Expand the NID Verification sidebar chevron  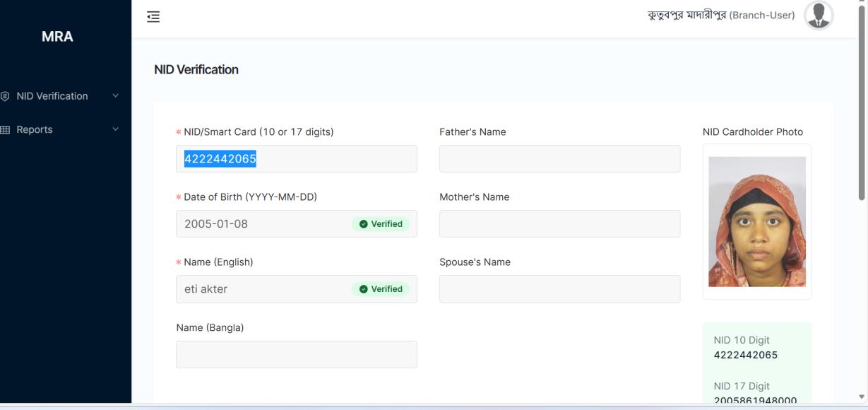pos(116,96)
